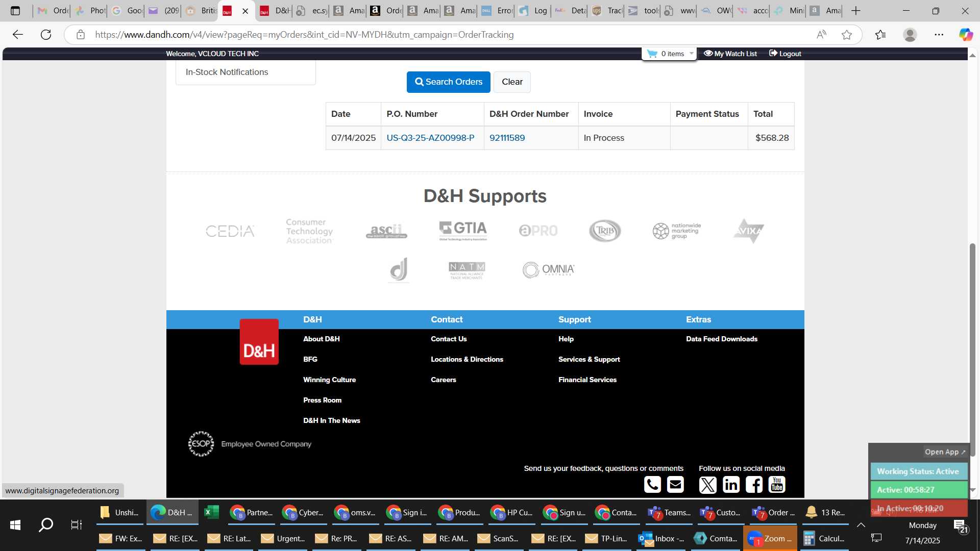Click the OMNIA partners logo
The height and width of the screenshot is (551, 980).
tap(548, 270)
